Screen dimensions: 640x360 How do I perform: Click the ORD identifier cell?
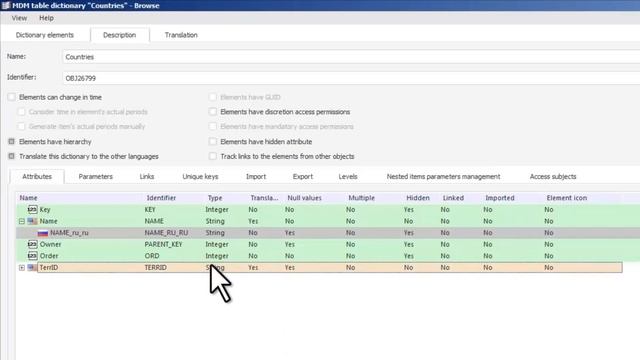(x=152, y=256)
